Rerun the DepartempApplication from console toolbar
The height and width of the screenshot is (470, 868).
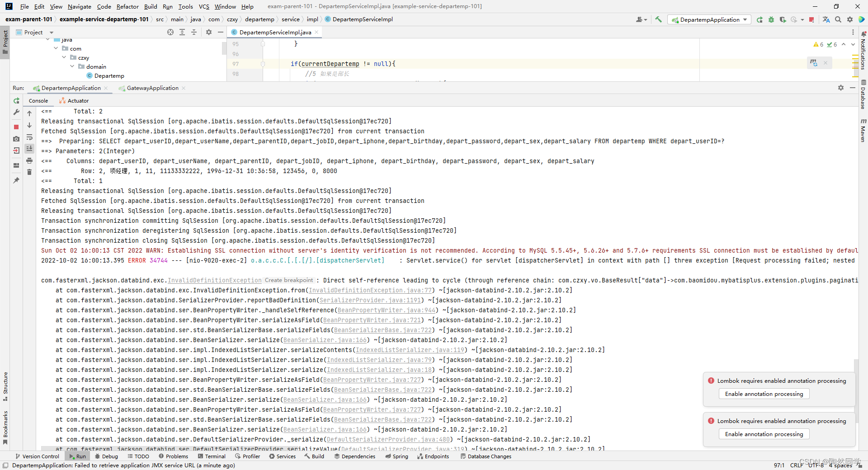[16, 101]
